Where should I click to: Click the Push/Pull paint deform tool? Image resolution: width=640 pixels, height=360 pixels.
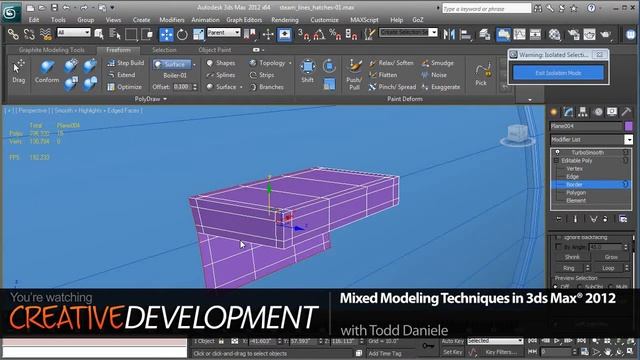354,74
